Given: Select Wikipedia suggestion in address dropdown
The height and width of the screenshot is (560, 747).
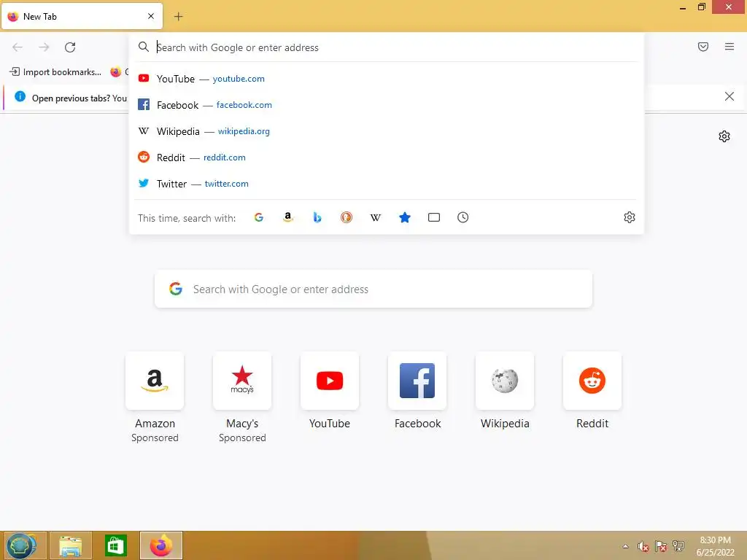Looking at the screenshot, I should (x=387, y=131).
